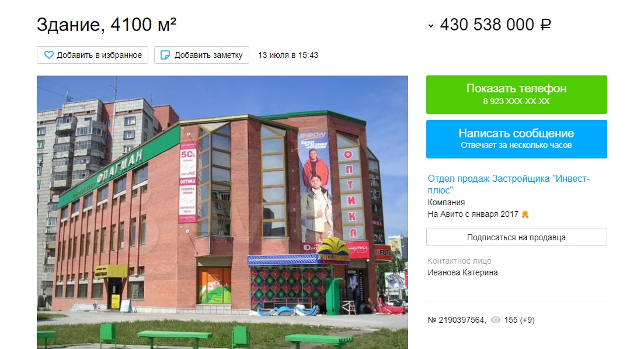Click the seller badge icon near января 2017

click(525, 214)
